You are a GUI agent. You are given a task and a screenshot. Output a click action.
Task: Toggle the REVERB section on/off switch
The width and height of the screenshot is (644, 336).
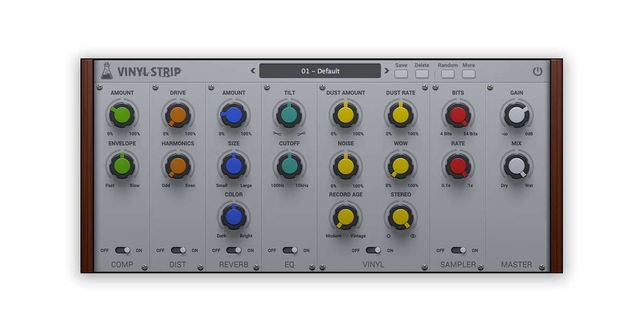click(x=233, y=250)
